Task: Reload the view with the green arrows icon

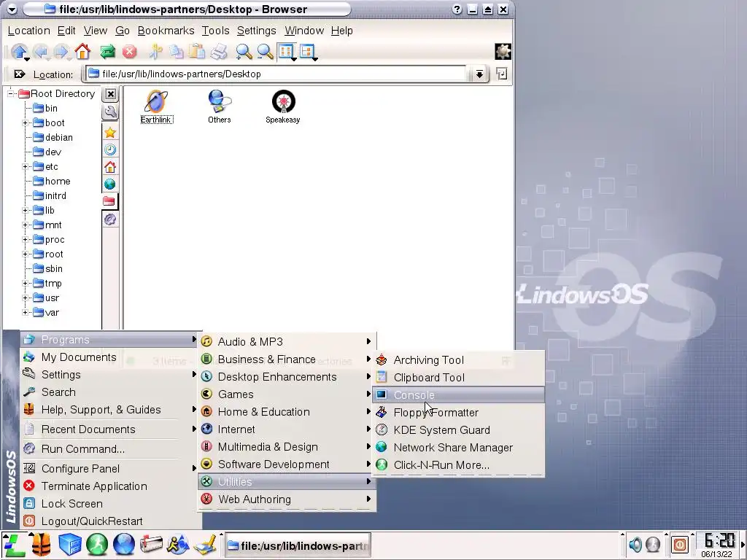Action: [x=107, y=52]
